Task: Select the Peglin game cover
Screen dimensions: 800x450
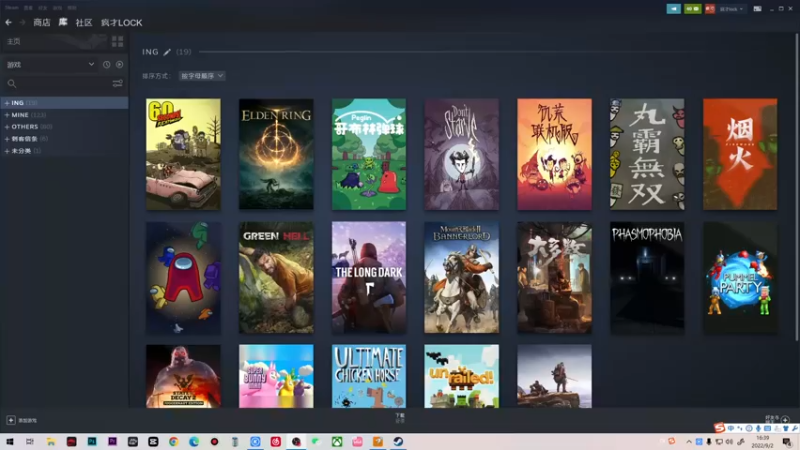Action: tap(369, 154)
